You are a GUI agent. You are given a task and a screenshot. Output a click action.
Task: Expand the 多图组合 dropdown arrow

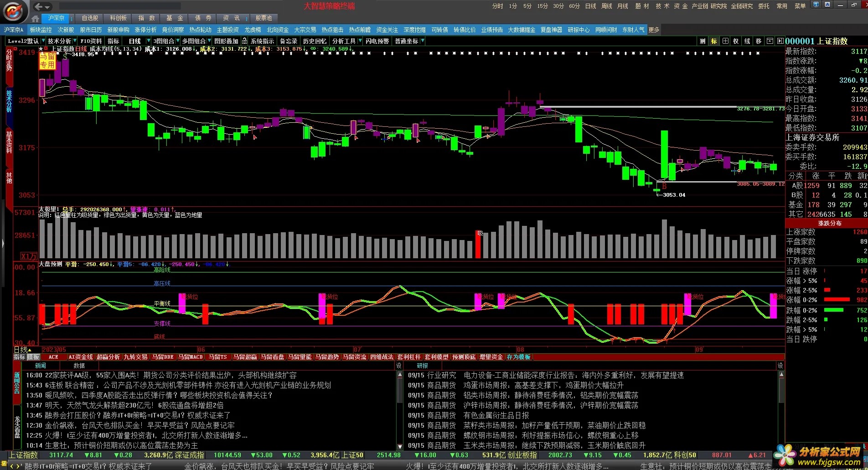coord(209,41)
